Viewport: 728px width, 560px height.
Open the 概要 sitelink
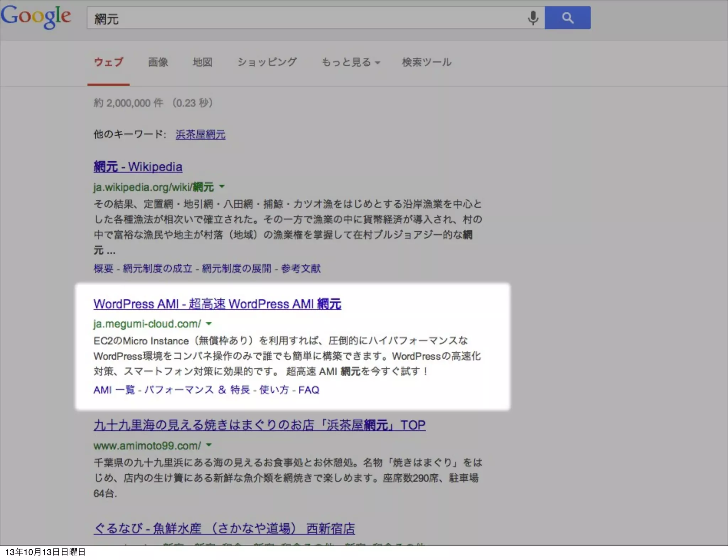103,268
